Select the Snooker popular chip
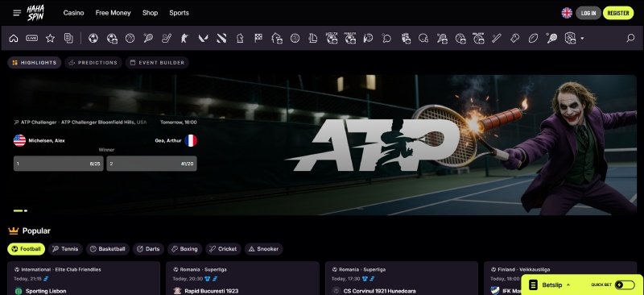 tap(264, 249)
